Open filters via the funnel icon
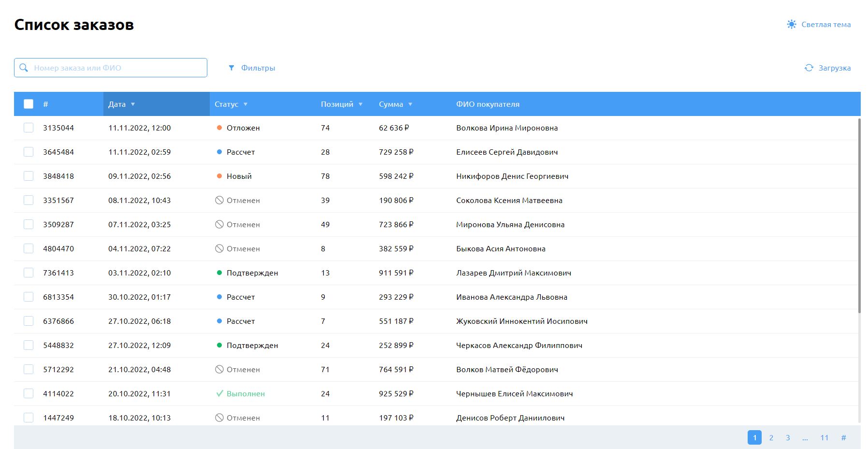Image resolution: width=868 pixels, height=449 pixels. coord(232,68)
